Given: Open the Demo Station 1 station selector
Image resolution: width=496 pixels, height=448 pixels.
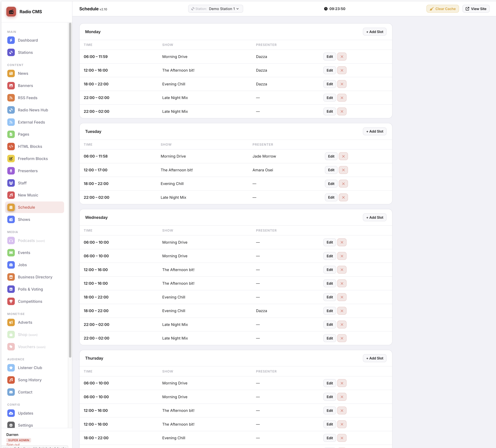Looking at the screenshot, I should pyautogui.click(x=215, y=9).
